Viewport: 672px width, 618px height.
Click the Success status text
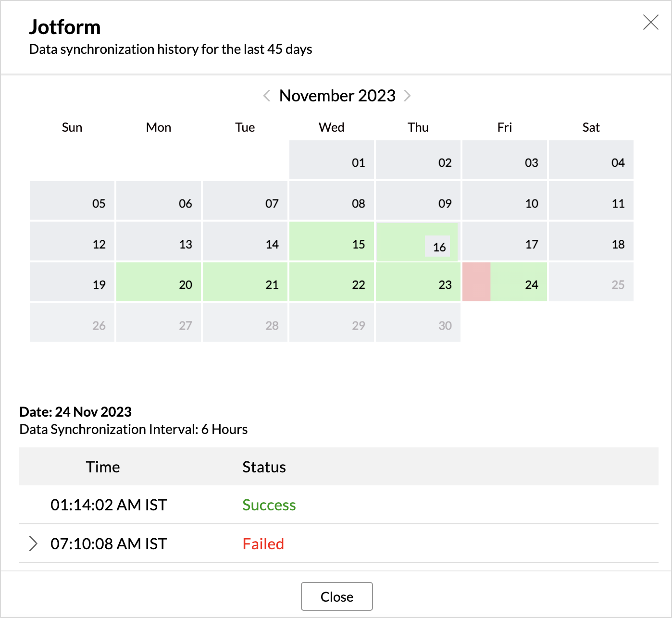click(x=269, y=505)
